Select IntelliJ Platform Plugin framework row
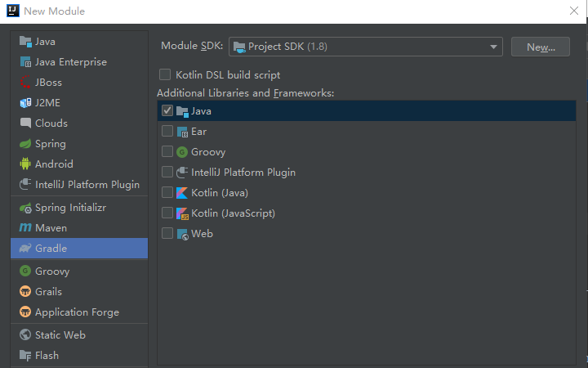The height and width of the screenshot is (368, 588). (243, 172)
